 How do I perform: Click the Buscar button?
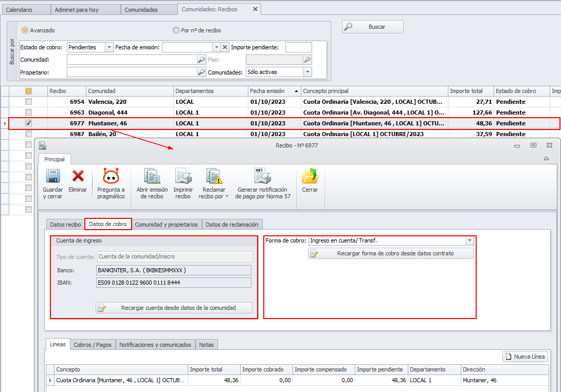click(x=372, y=27)
